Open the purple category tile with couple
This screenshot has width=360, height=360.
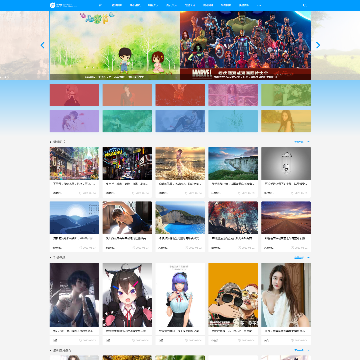[x=74, y=121]
